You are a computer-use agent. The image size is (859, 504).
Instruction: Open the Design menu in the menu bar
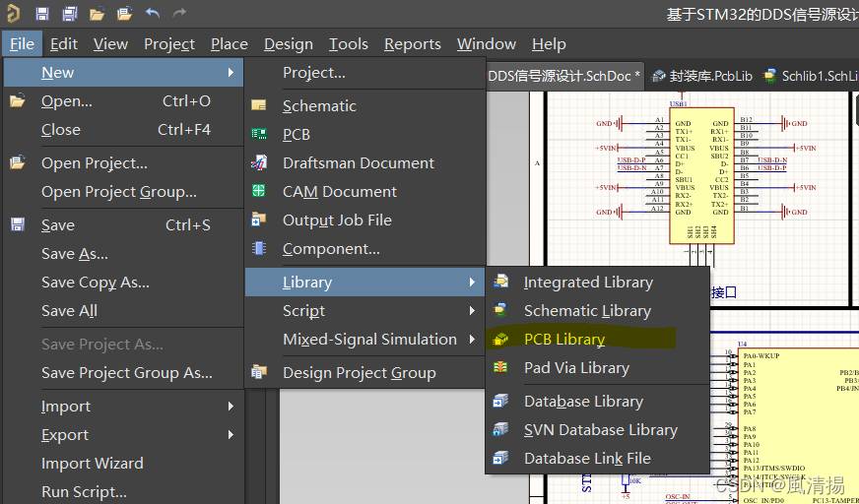(x=289, y=43)
